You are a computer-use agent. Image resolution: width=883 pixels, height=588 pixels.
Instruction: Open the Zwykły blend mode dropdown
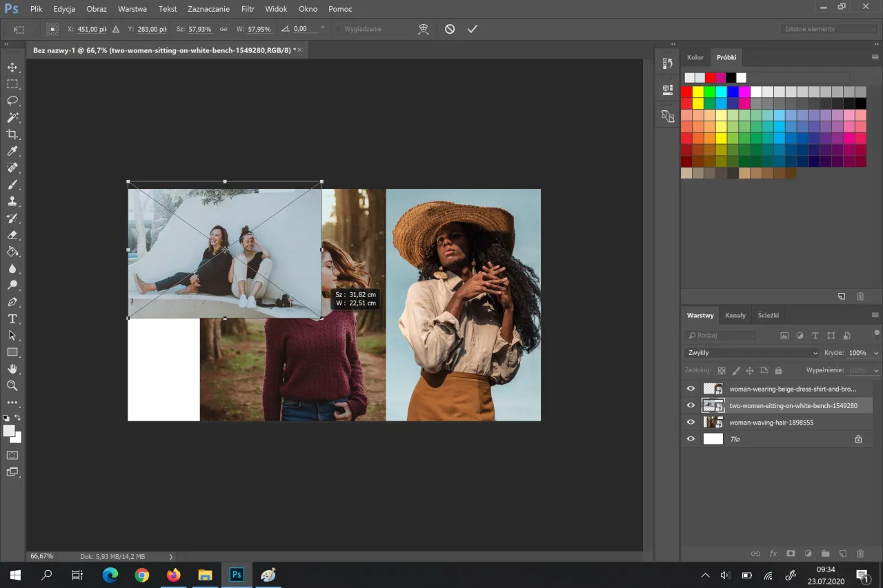click(751, 353)
